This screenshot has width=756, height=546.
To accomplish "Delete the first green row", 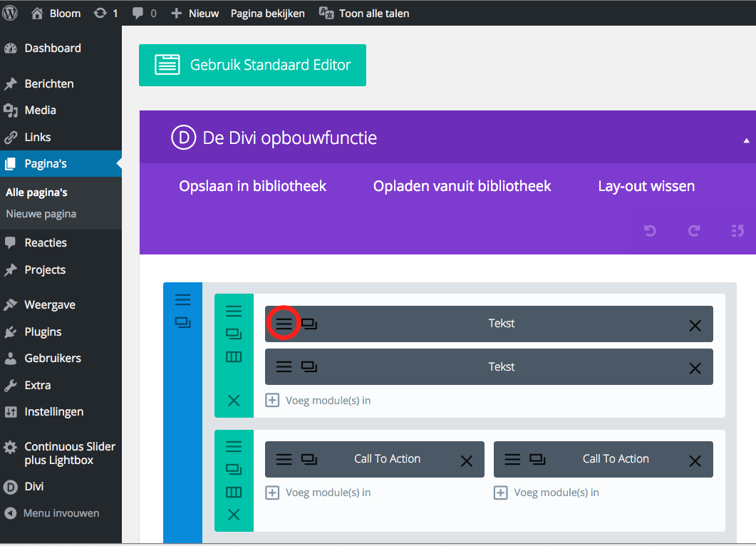I will click(x=234, y=401).
